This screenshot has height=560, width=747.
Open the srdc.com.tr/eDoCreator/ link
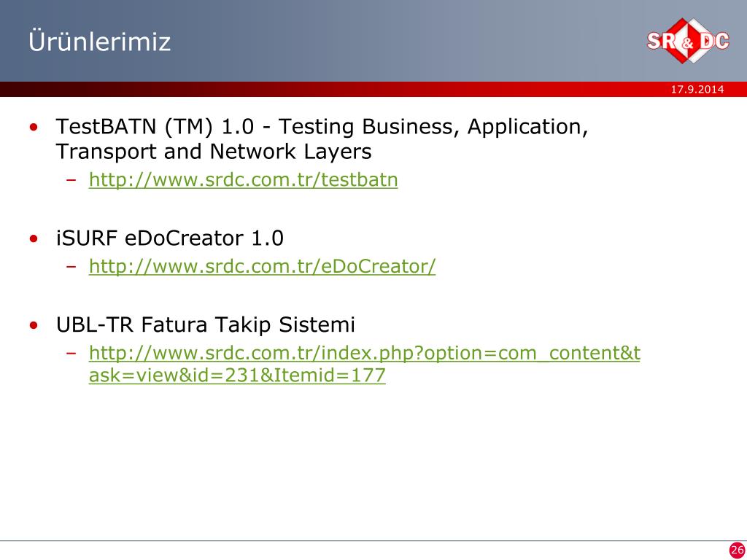click(262, 267)
